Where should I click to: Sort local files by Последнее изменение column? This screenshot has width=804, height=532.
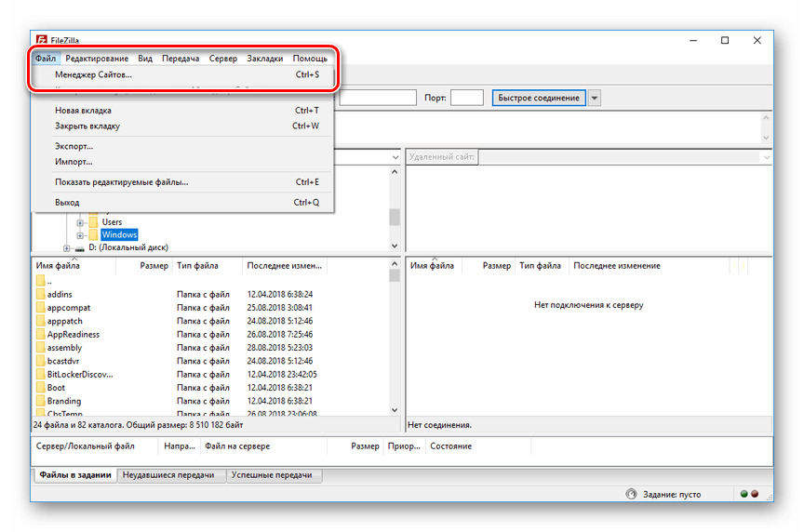[x=284, y=266]
